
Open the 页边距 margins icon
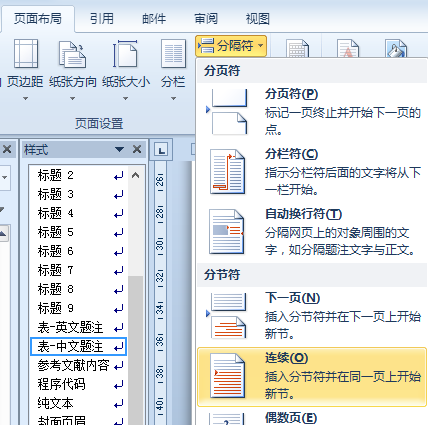click(x=26, y=54)
